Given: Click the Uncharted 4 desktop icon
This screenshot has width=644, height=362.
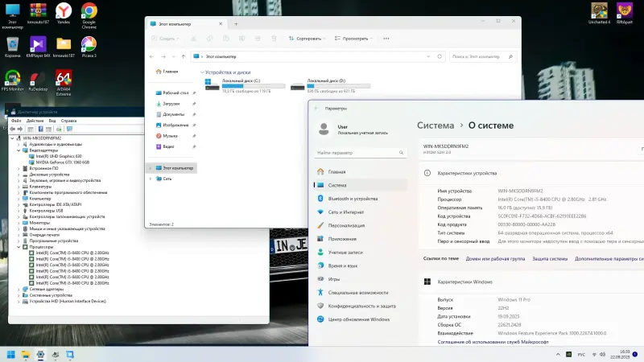Looking at the screenshot, I should click(x=599, y=11).
